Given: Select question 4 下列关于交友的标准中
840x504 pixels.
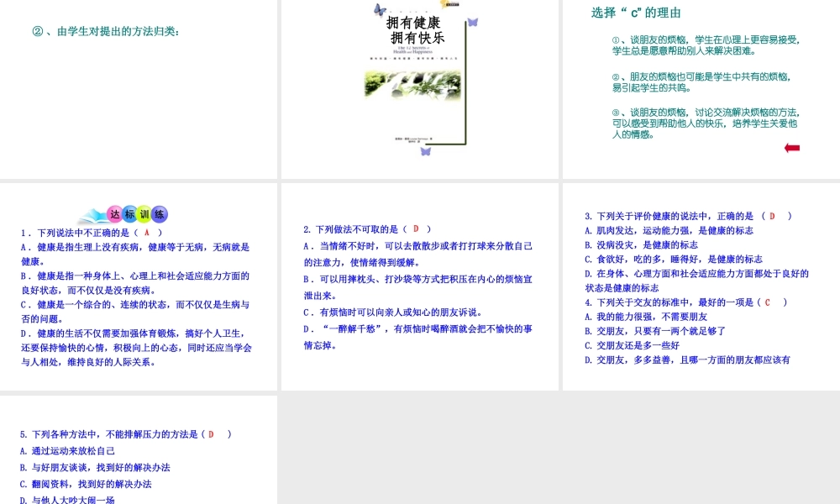Looking at the screenshot, I should [686, 302].
